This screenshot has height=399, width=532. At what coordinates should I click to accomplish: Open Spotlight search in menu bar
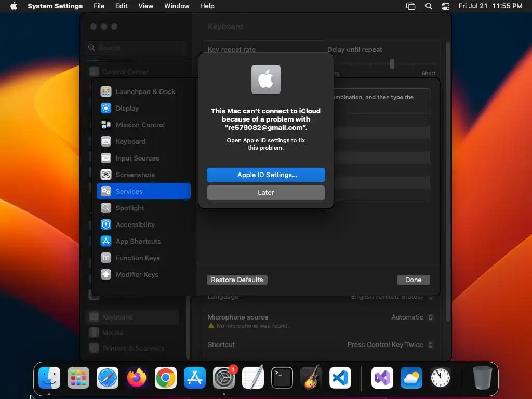(429, 6)
